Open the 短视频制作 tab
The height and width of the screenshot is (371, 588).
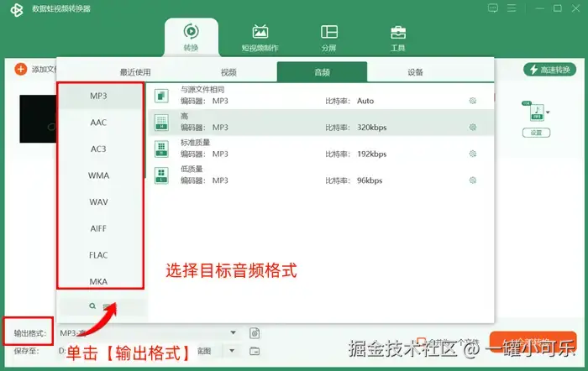point(260,38)
